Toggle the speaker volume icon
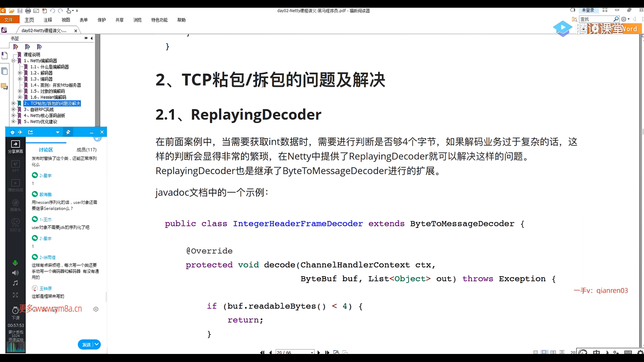The width and height of the screenshot is (644, 362). [15, 273]
